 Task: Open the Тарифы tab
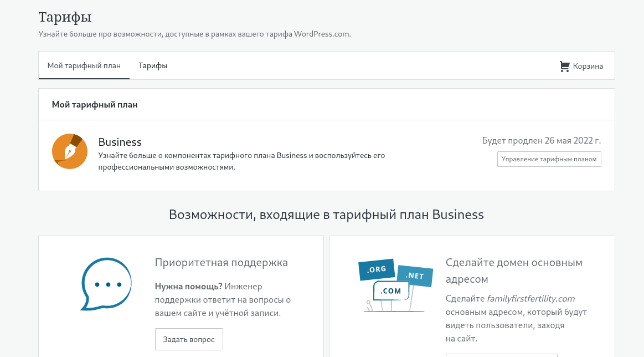click(153, 65)
